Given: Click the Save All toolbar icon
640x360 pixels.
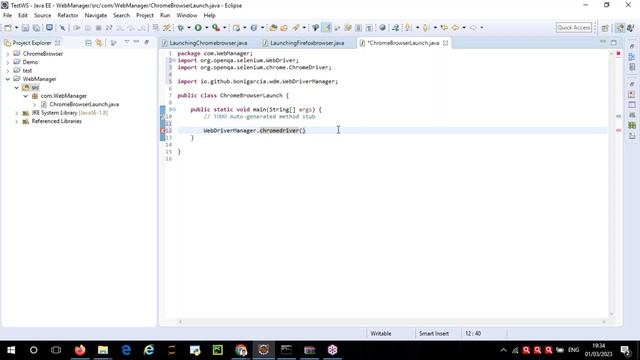Looking at the screenshot, I should coord(36,28).
